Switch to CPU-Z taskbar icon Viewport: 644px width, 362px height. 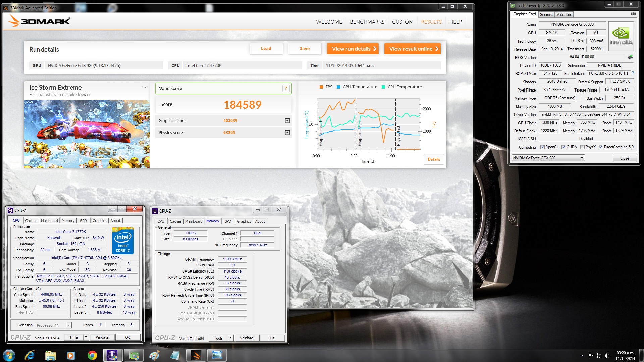[x=112, y=355]
